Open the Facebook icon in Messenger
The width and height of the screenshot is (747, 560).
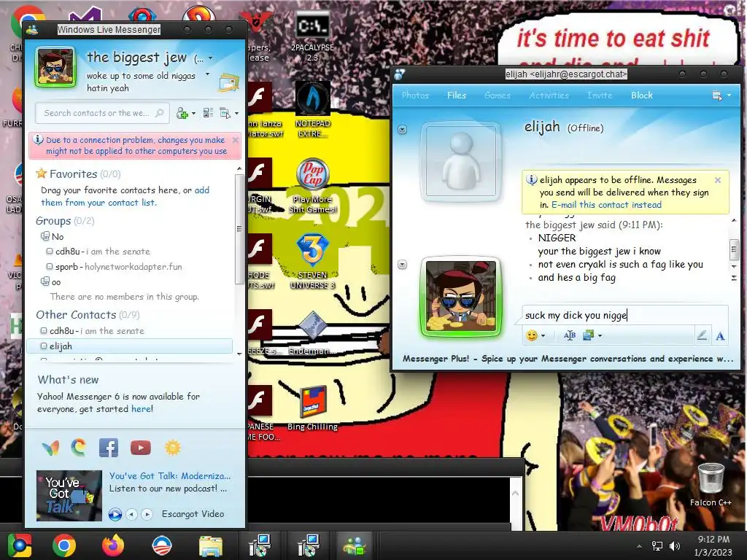point(109,448)
